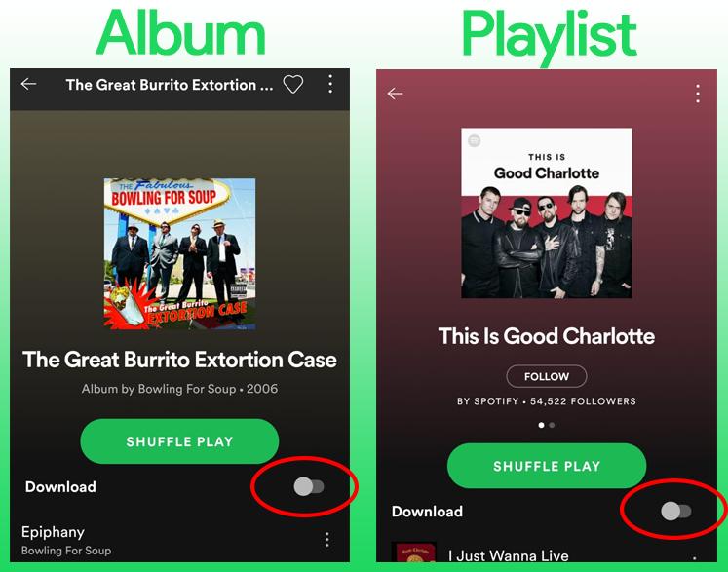Open the Good Charlotte playlist cover
The width and height of the screenshot is (728, 572).
547,213
